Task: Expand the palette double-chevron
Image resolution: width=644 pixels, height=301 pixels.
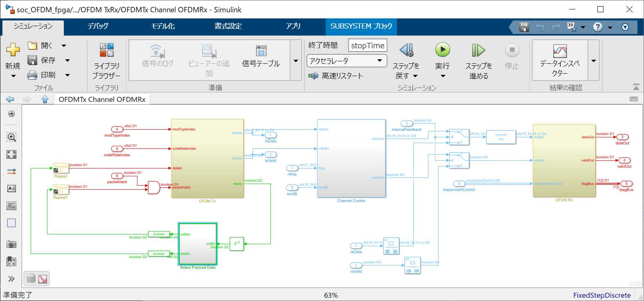Action: coord(11,279)
